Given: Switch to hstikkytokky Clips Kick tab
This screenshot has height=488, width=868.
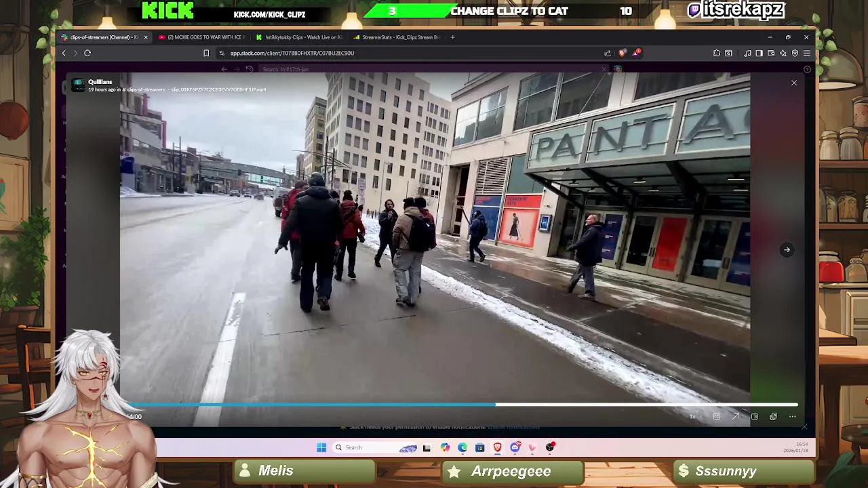Looking at the screenshot, I should pos(299,37).
